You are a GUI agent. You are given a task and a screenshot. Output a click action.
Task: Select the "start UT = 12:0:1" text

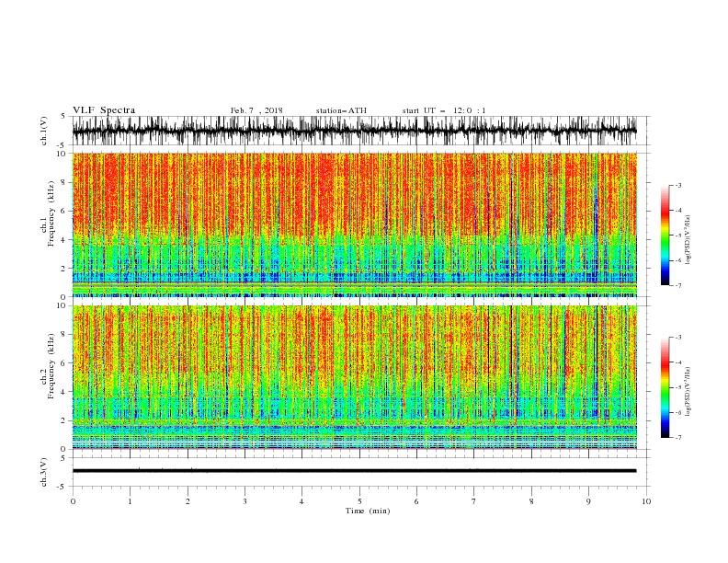click(444, 110)
